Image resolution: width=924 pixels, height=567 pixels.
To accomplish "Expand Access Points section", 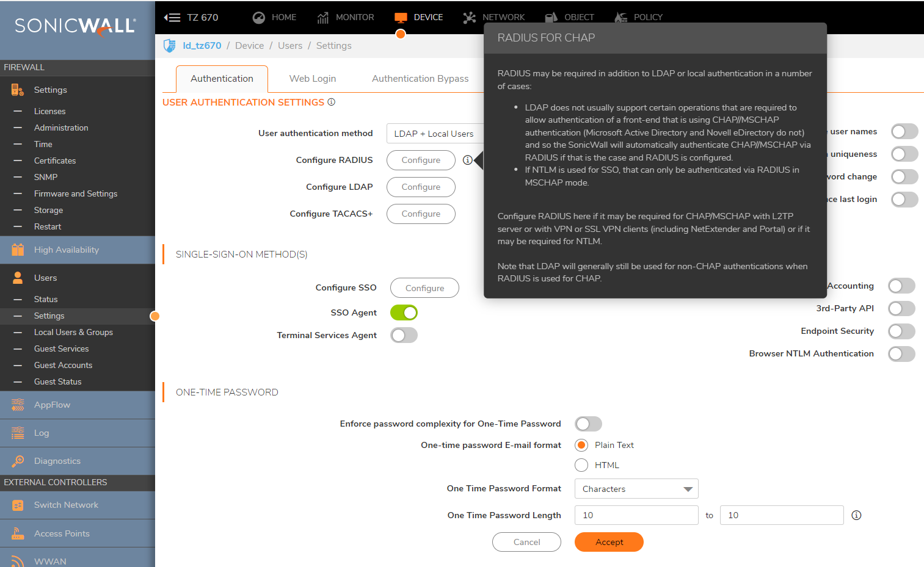I will pos(78,533).
